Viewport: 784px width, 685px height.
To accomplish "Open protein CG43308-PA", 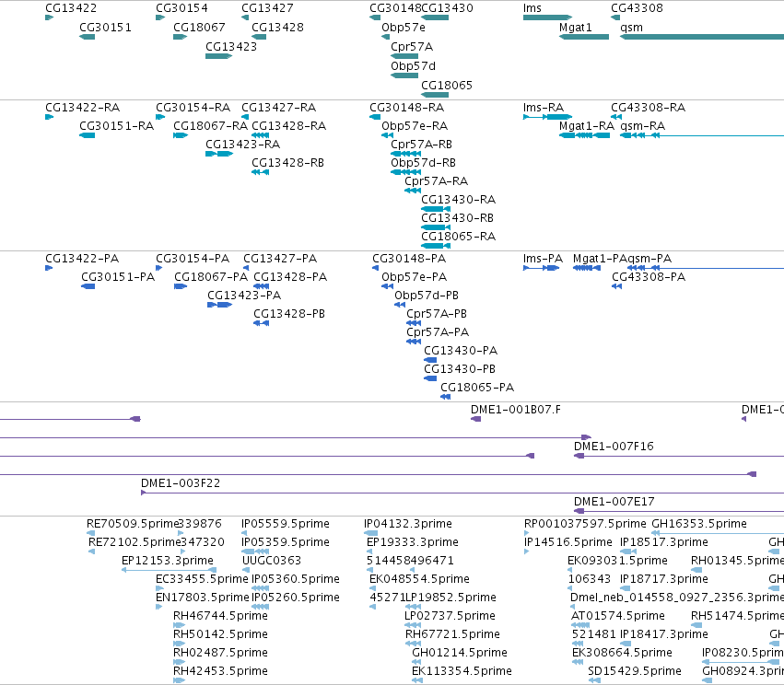I will tap(649, 277).
